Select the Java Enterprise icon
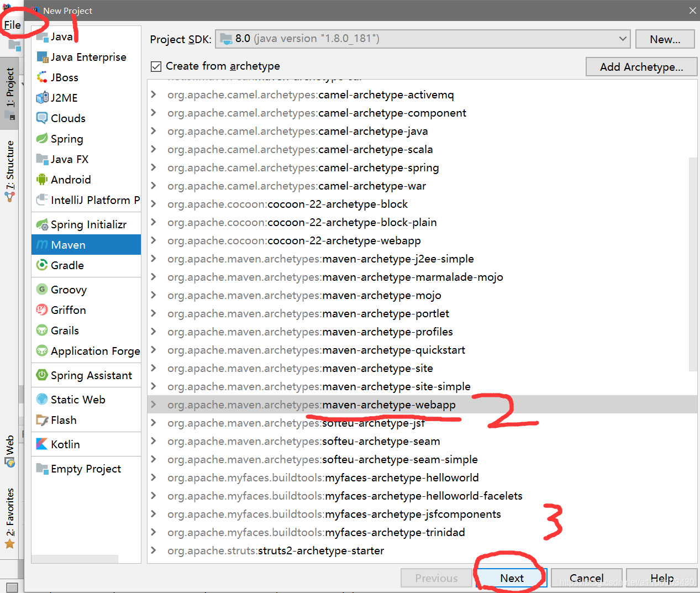Screen dimensions: 700x593 pos(42,57)
